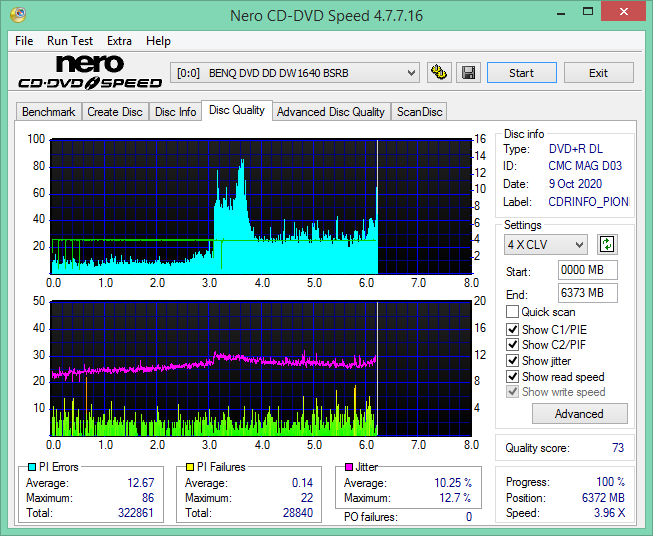This screenshot has width=653, height=536.
Task: Switch to the Disc Info tab
Action: 175,112
